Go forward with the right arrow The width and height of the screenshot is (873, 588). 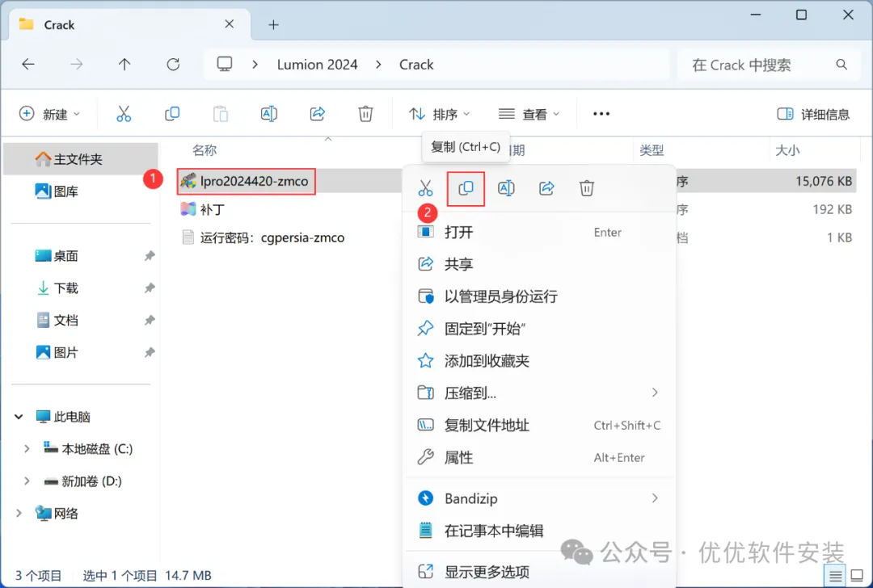[76, 65]
